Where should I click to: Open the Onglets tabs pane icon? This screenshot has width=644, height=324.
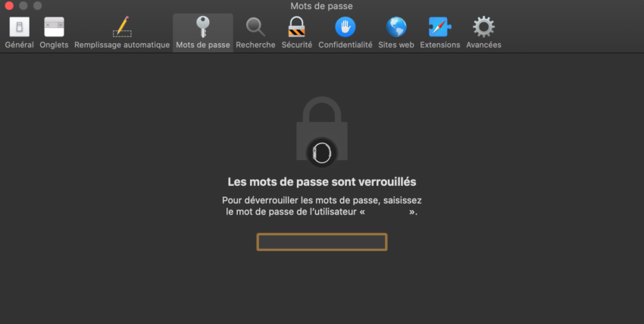(x=55, y=27)
